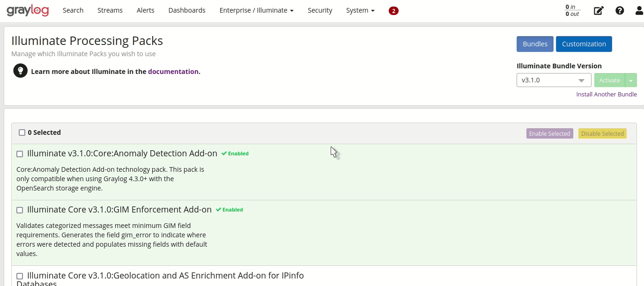Click the Enable Selected button

(549, 133)
